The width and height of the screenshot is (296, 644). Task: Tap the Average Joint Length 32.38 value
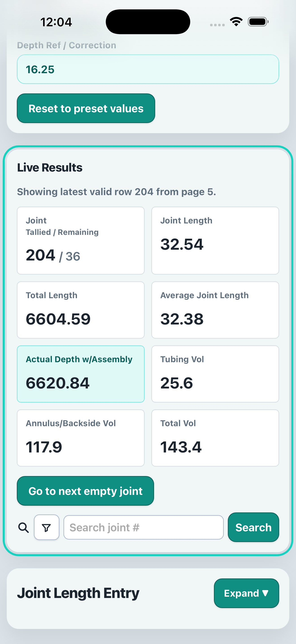point(182,319)
